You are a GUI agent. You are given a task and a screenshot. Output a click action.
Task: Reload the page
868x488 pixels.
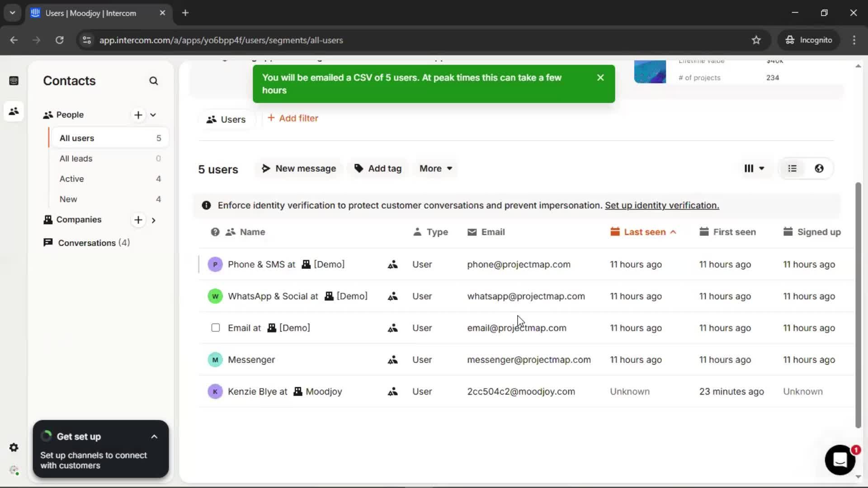59,40
